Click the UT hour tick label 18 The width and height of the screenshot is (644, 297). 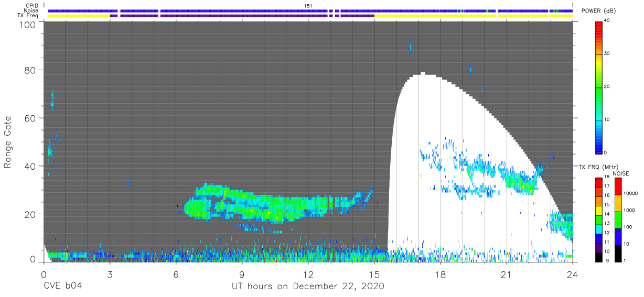(441, 274)
